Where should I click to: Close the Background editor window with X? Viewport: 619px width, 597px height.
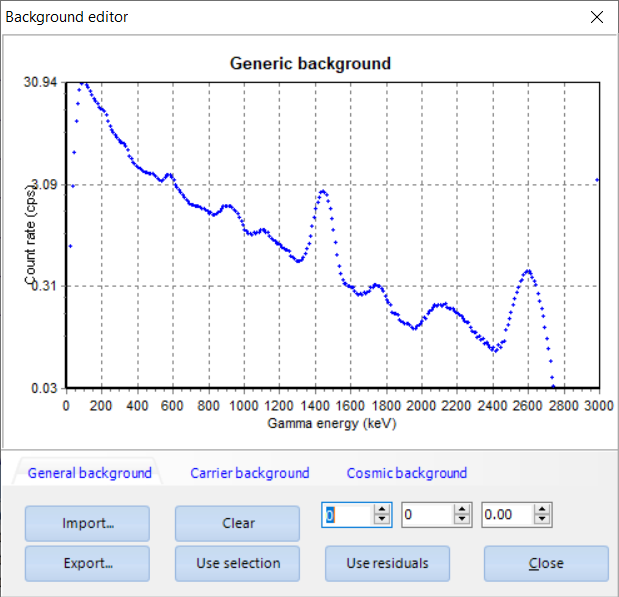(x=597, y=17)
